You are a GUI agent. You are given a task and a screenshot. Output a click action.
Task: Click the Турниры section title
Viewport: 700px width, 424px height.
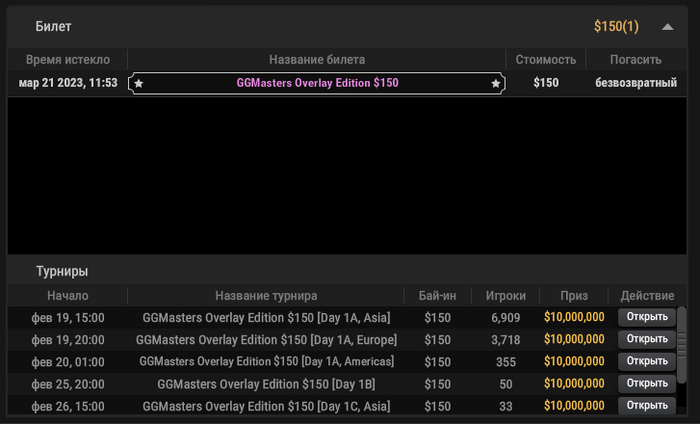pos(62,271)
